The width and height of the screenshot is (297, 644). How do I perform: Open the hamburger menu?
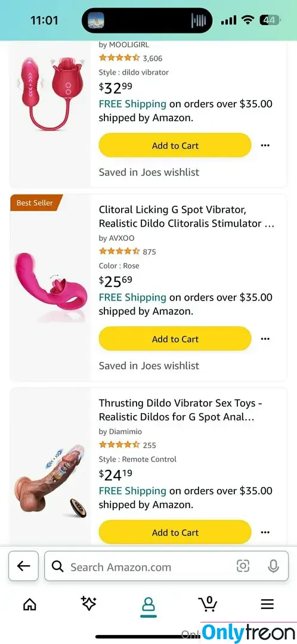click(x=267, y=603)
